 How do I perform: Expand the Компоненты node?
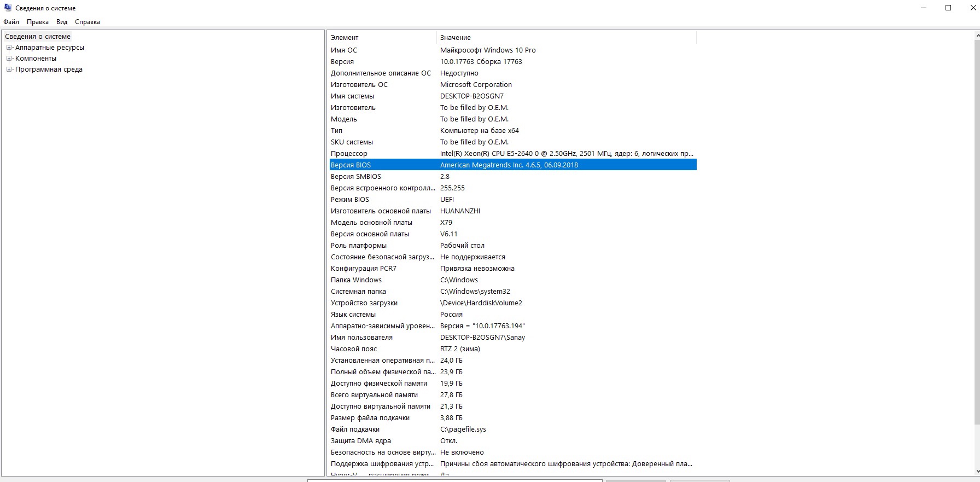pos(9,59)
